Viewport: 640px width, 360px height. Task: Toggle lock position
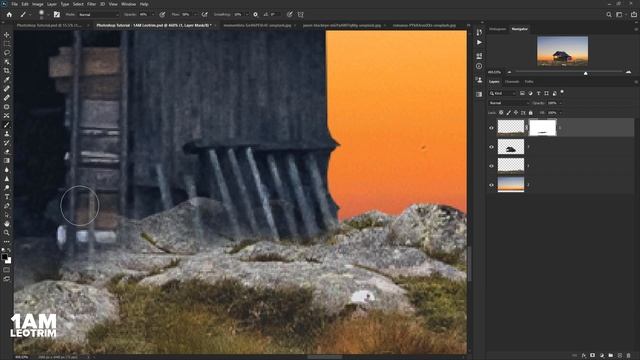516,113
